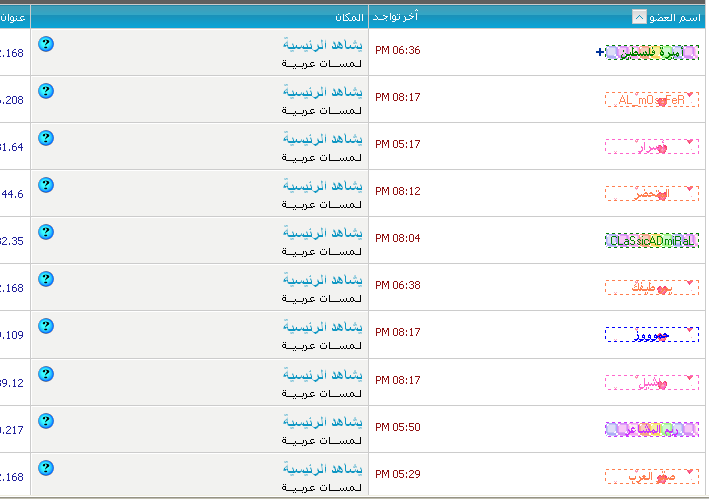Click the المكان column header

(x=348, y=17)
